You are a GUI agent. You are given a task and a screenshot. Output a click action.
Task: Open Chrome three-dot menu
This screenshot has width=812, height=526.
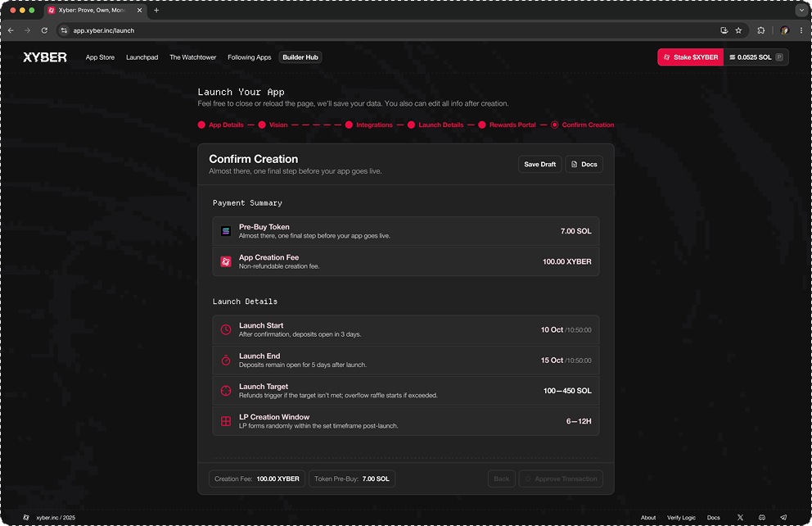coord(801,30)
